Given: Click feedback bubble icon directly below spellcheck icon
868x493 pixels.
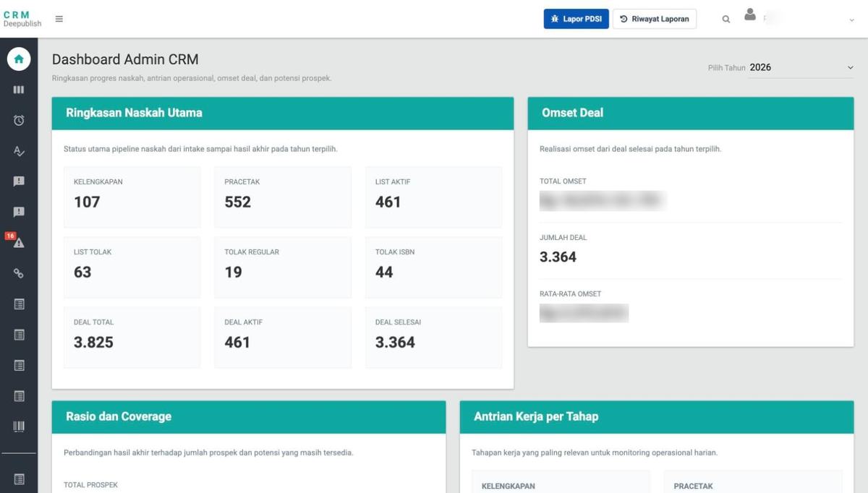Looking at the screenshot, I should point(19,181).
